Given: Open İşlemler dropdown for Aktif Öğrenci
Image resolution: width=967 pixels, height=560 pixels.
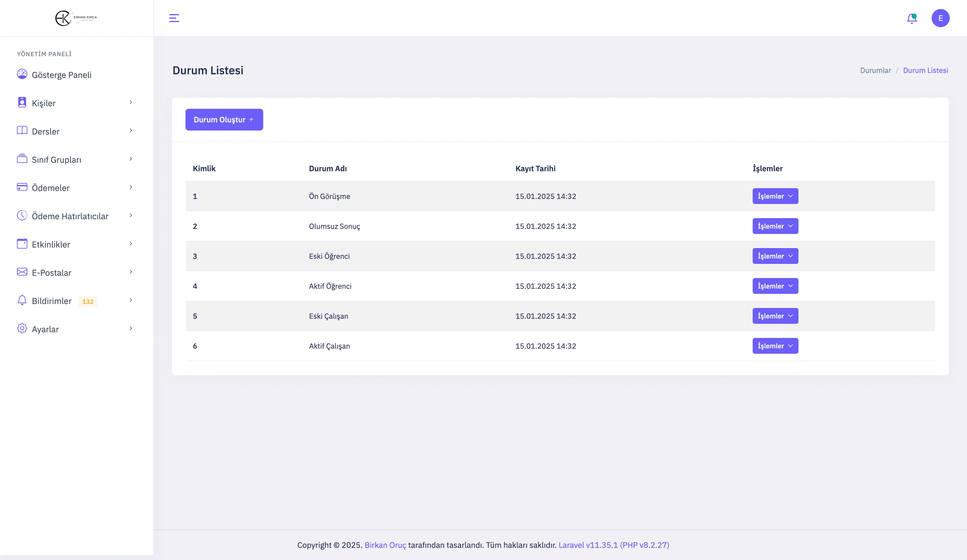Looking at the screenshot, I should tap(775, 286).
